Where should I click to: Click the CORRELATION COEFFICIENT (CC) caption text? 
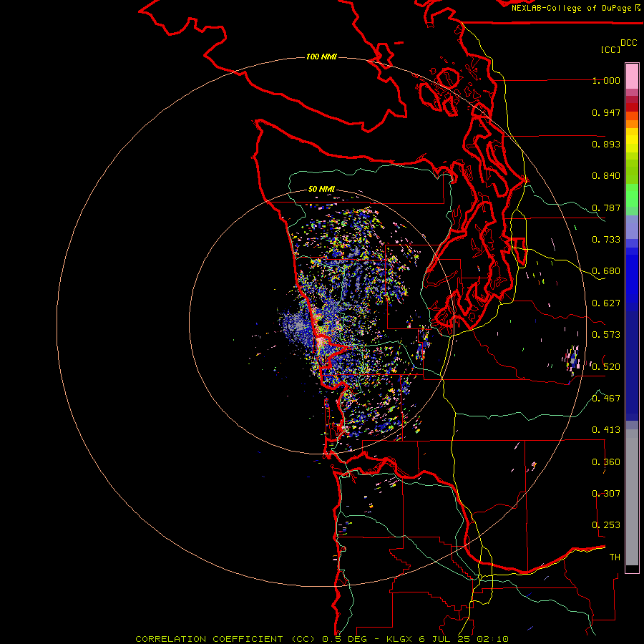coord(226,639)
